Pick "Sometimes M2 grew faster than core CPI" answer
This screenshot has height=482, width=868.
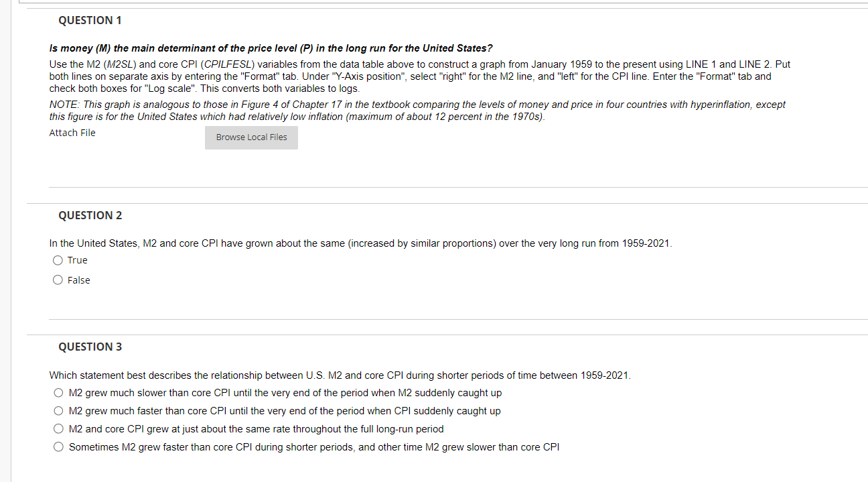58,446
